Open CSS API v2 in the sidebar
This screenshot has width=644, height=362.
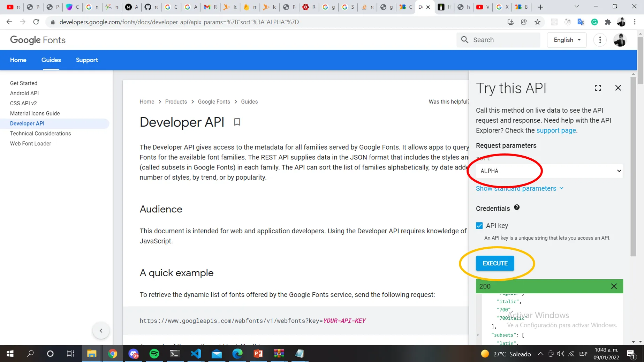click(x=23, y=104)
